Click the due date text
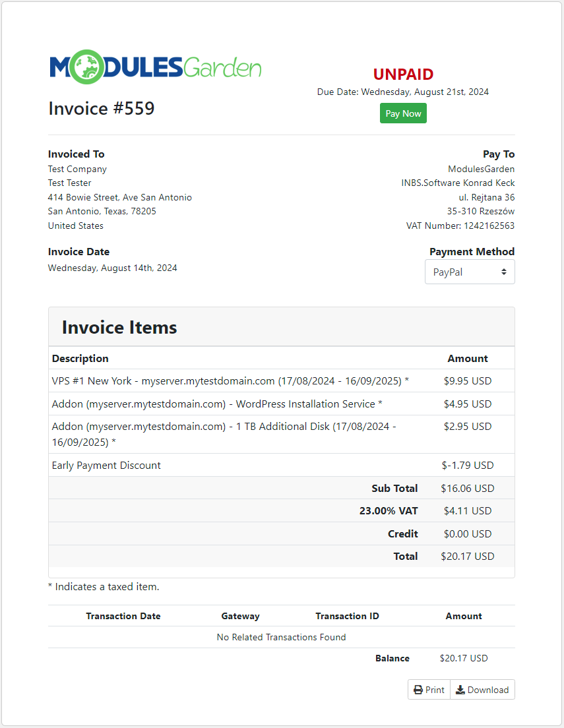The height and width of the screenshot is (728, 564). tap(403, 92)
